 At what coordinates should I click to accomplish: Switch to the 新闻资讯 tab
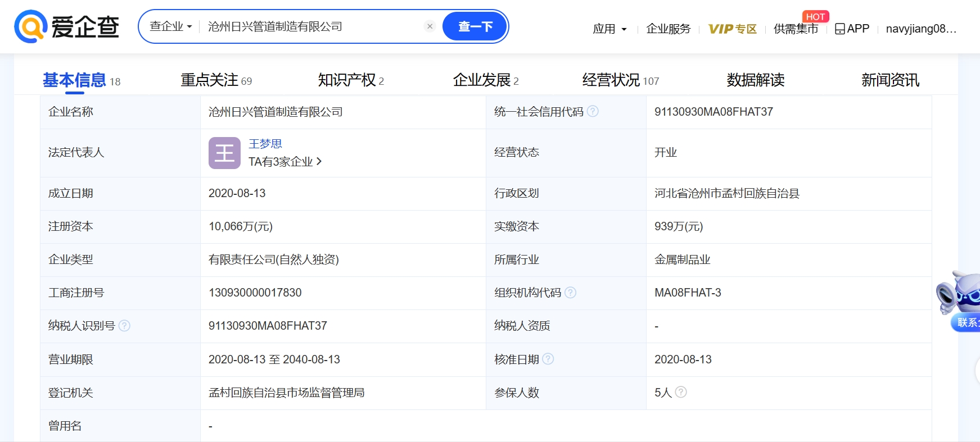891,80
